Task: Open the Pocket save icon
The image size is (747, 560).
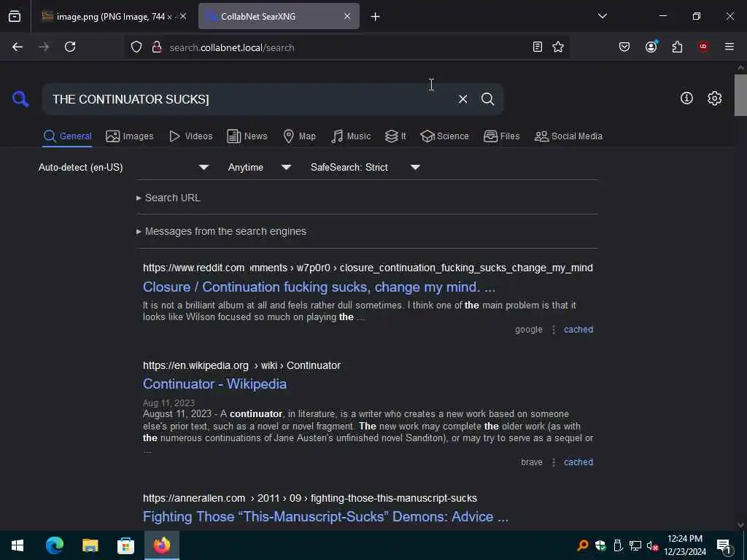Action: coord(624,47)
